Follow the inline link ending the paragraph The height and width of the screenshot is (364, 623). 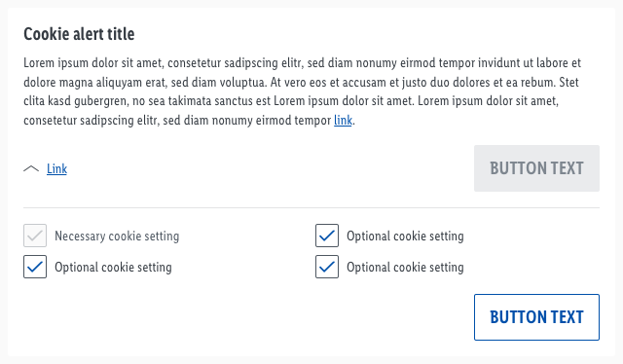343,120
